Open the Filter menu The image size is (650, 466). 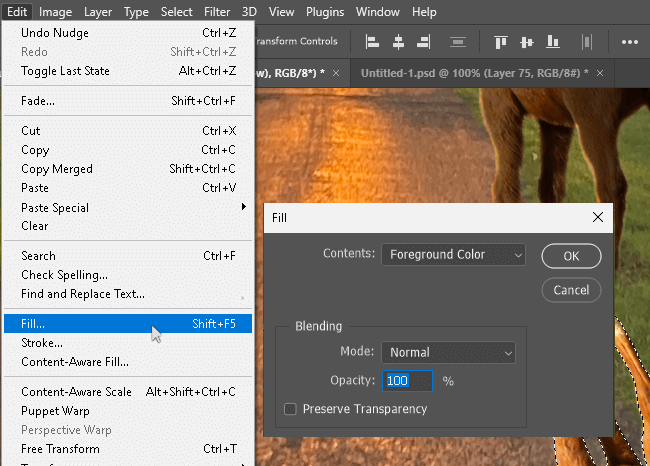click(217, 12)
